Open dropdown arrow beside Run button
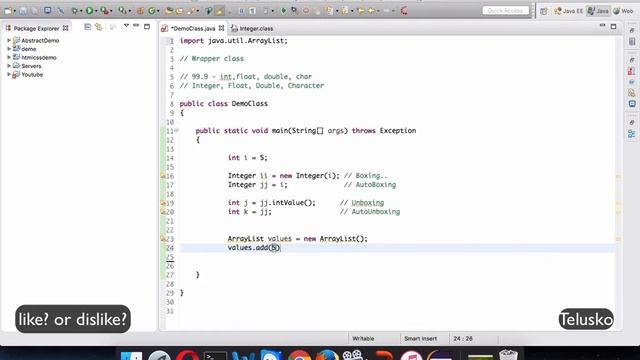The height and width of the screenshot is (360, 640). click(96, 11)
